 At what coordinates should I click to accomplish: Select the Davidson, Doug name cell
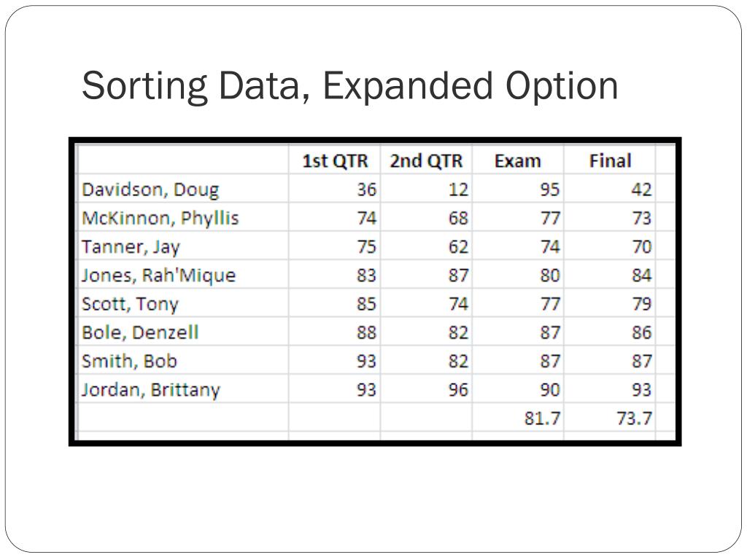[183, 189]
